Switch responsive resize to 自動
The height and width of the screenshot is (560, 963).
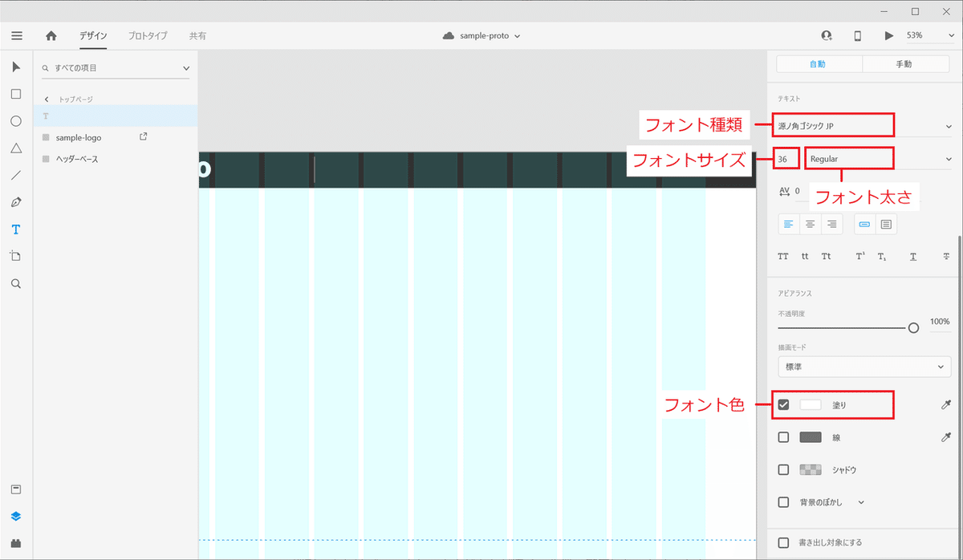click(x=819, y=64)
